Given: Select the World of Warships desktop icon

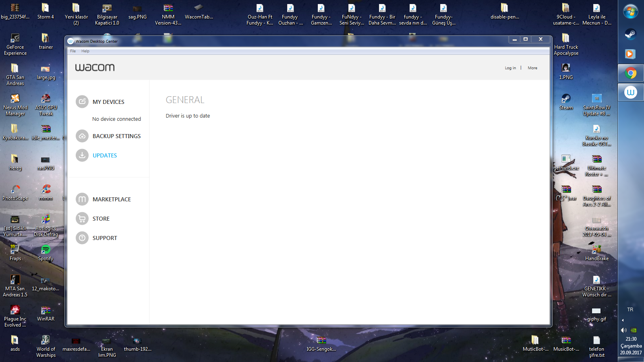Looking at the screenshot, I should point(46,346).
